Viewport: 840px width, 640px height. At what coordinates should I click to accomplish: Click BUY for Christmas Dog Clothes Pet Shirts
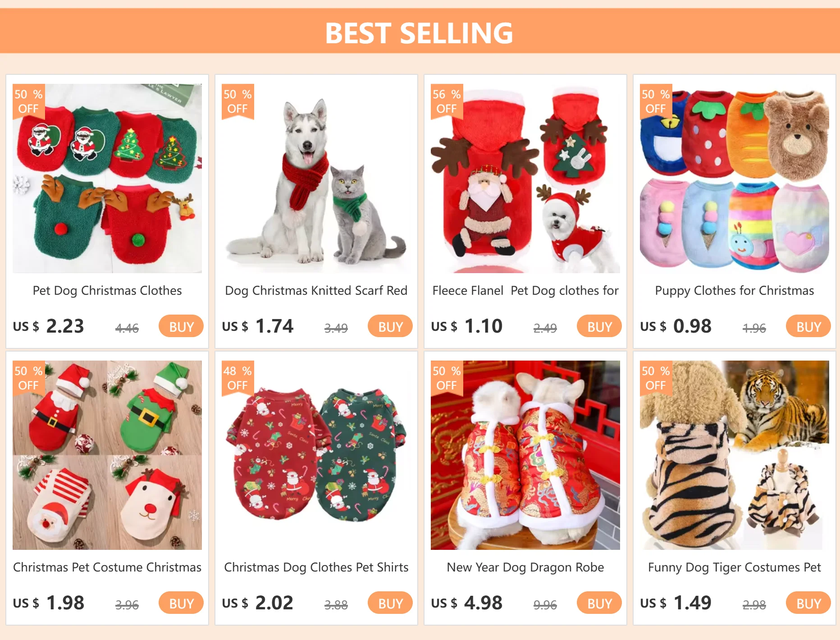390,603
